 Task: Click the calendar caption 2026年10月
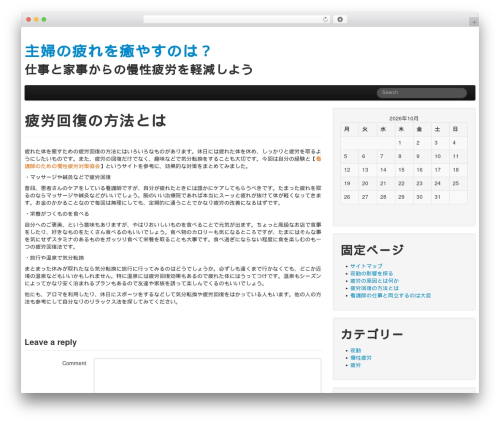click(x=404, y=118)
